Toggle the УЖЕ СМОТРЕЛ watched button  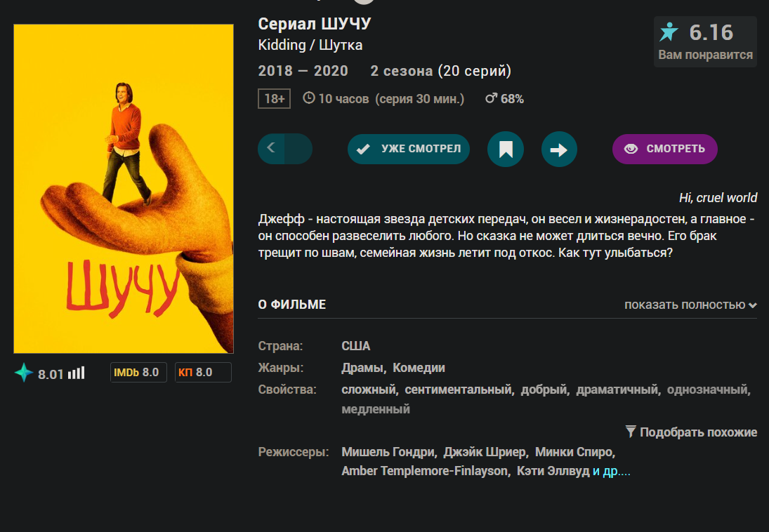[x=409, y=149]
